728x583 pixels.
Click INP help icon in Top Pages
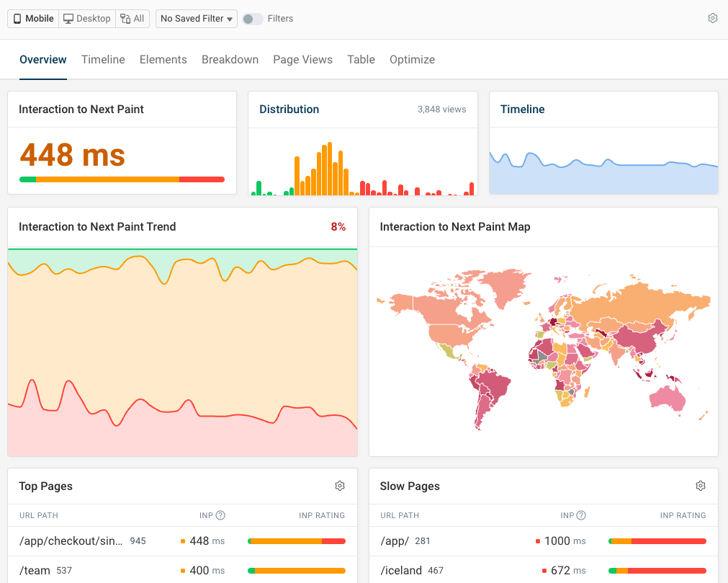[220, 515]
